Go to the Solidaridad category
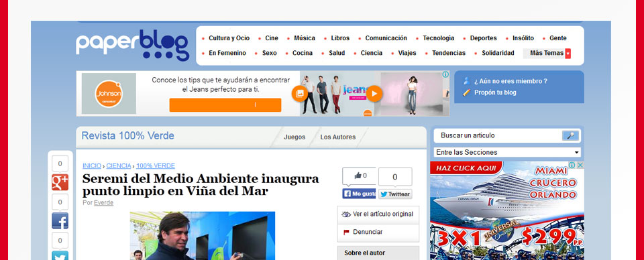 [x=498, y=53]
